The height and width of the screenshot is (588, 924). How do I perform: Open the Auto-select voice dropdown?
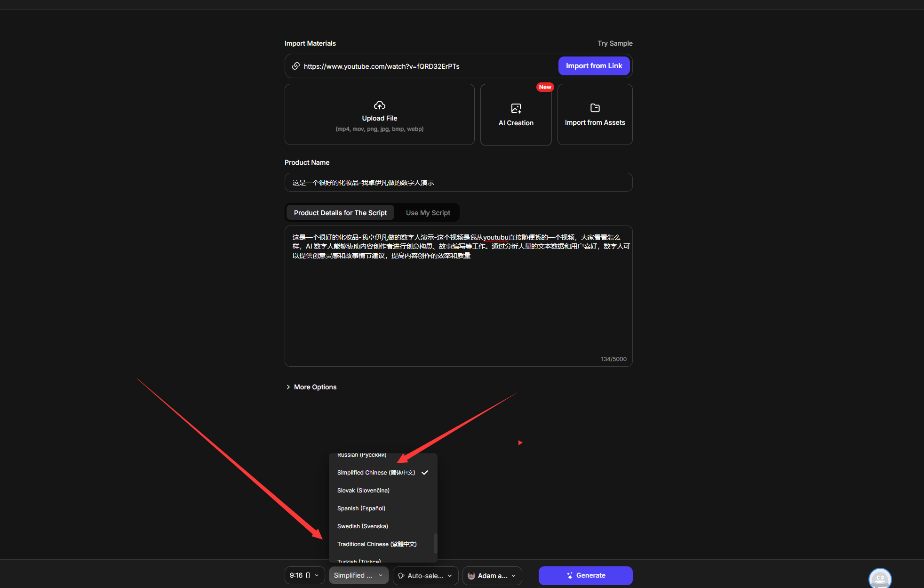point(425,575)
